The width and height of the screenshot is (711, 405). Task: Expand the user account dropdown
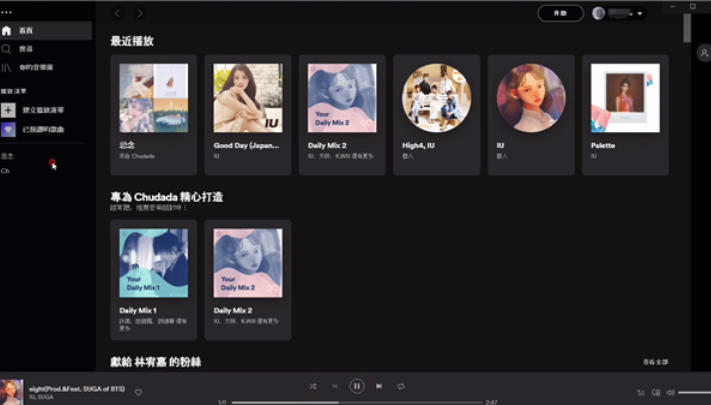640,14
